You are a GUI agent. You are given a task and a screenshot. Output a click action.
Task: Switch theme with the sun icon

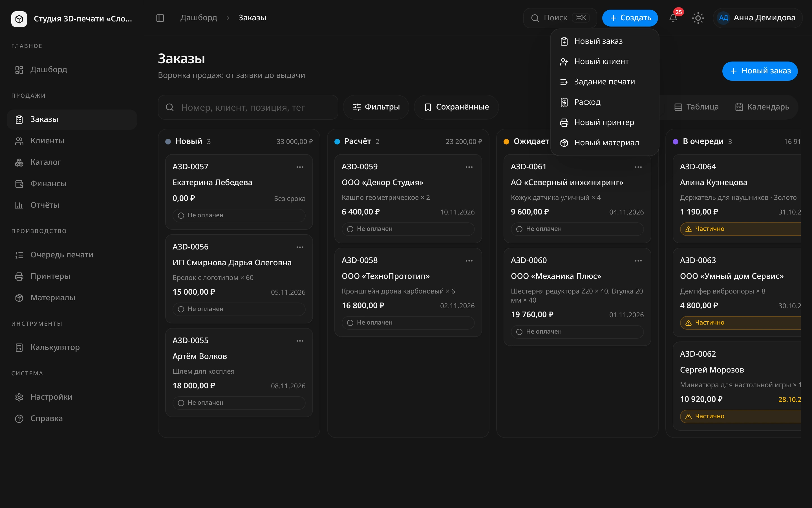[x=698, y=18]
